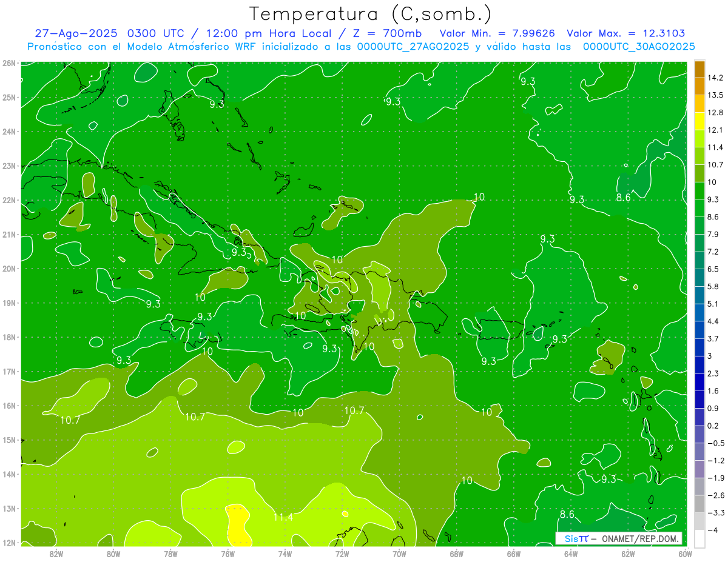This screenshot has height=562, width=728.
Task: Click the color scale label "4.4"
Action: (713, 321)
